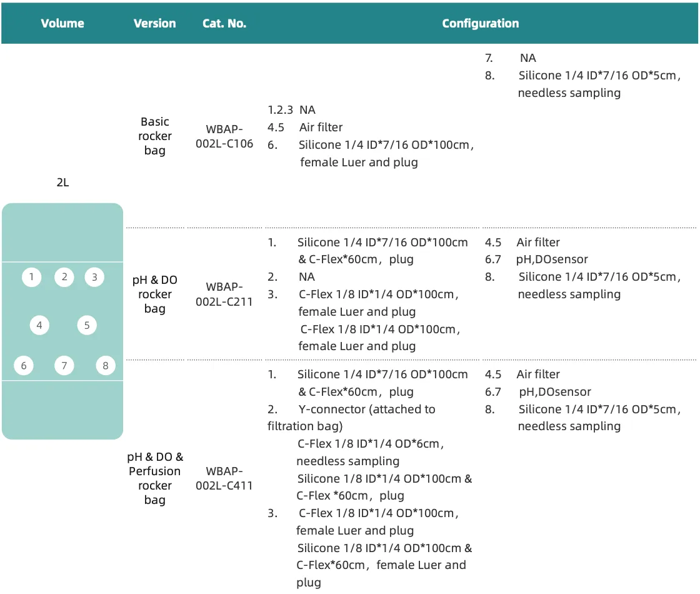Select port number 4 in the diagram
Screen dimensions: 700x594
click(x=39, y=325)
